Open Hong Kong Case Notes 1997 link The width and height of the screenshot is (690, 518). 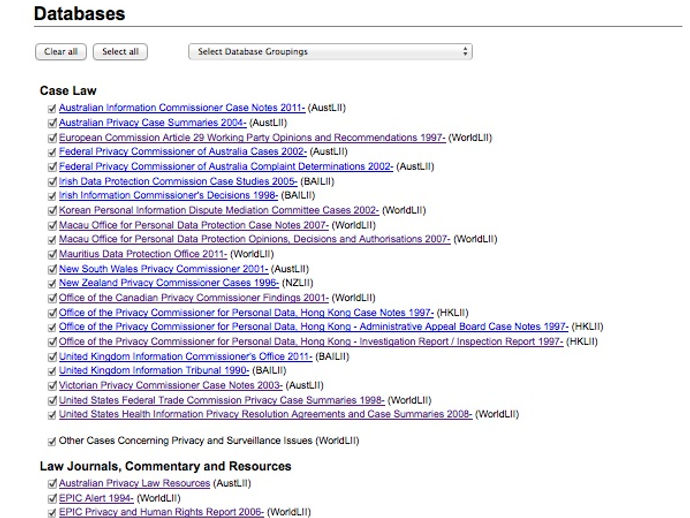(x=246, y=312)
